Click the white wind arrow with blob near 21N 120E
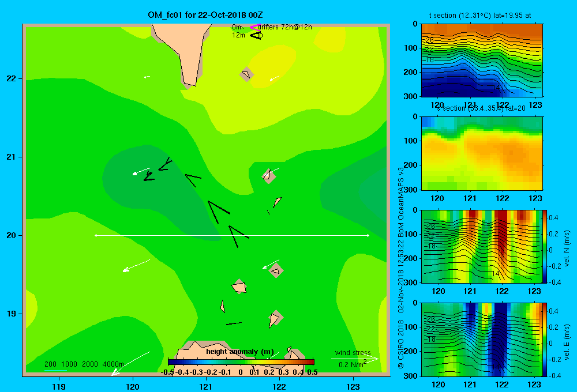Screen dimensions: 577x392 (x=141, y=171)
